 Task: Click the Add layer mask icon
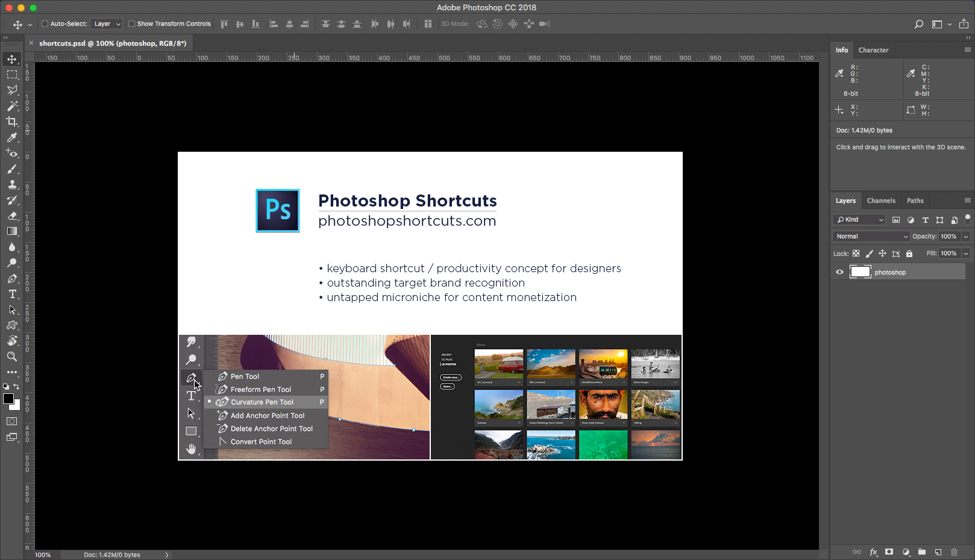(889, 552)
